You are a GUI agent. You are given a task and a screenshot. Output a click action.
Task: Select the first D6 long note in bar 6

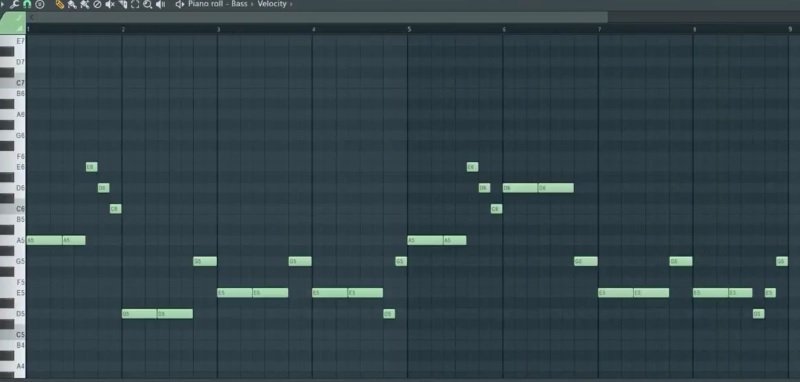(x=520, y=188)
